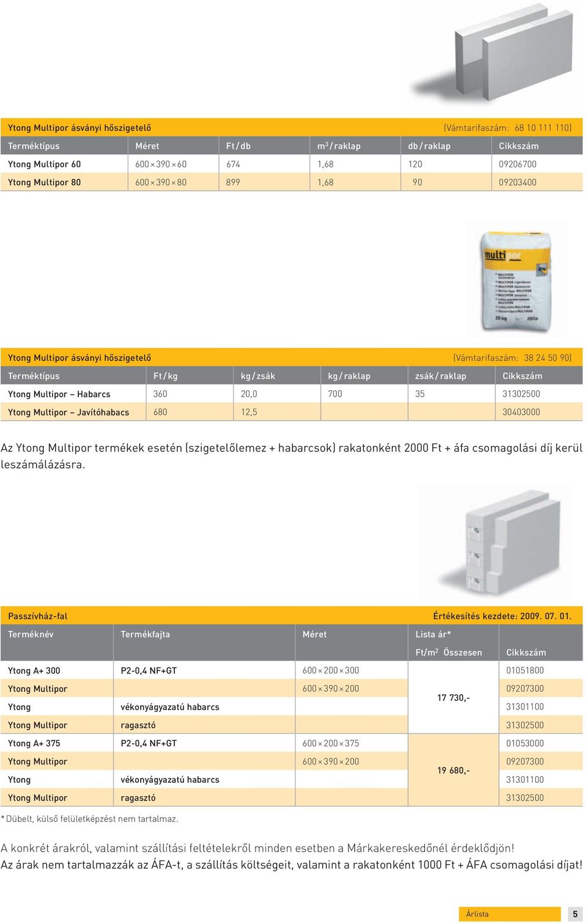This screenshot has width=587, height=924.
Task: Click the "120" db/raklap value
Action: pos(415,164)
